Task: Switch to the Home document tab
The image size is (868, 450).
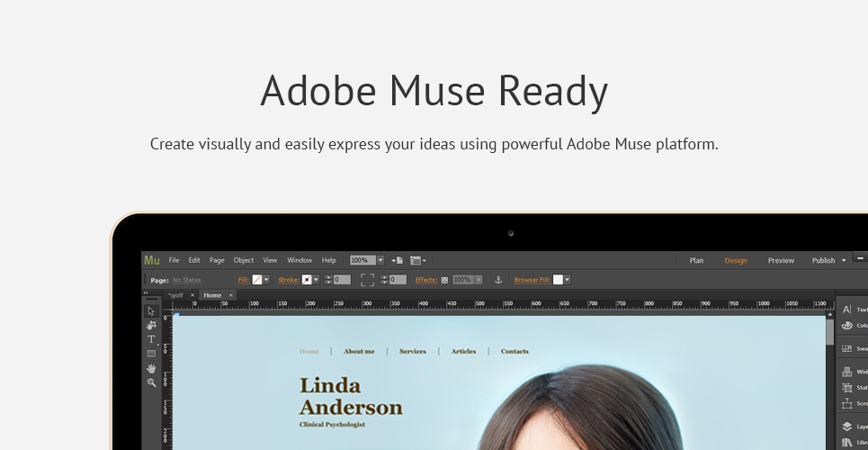Action: (x=212, y=295)
